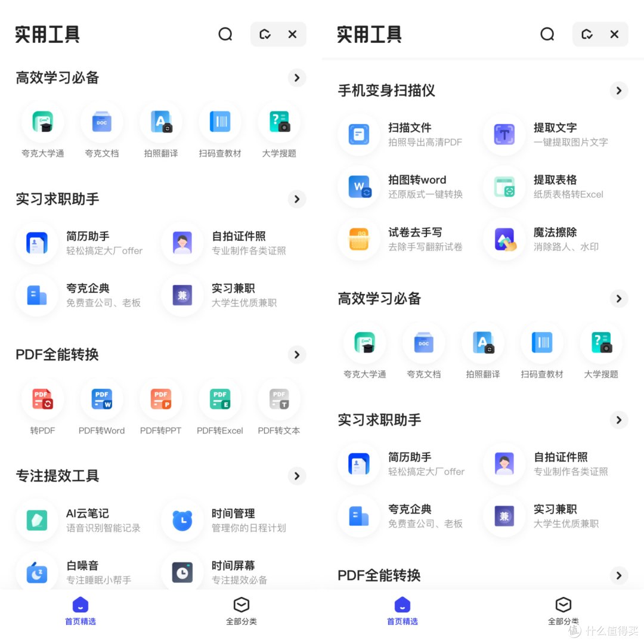Viewport: 644px width, 644px height.
Task: Open 试卷去手写 icon
Action: pos(359,239)
